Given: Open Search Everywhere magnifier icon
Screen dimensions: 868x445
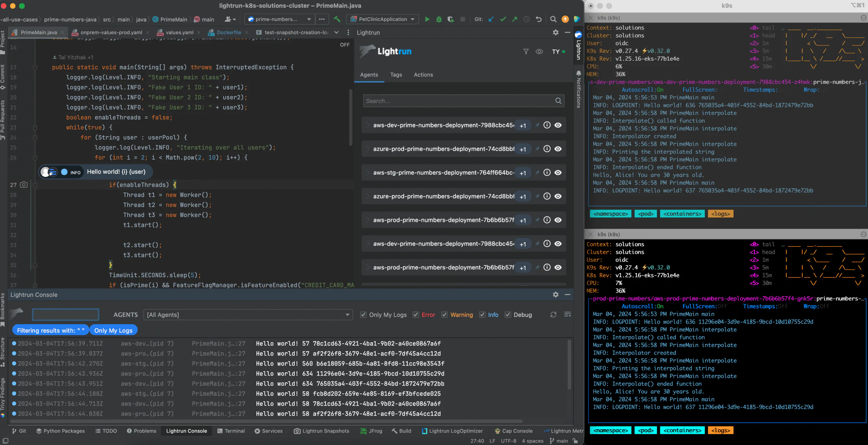Looking at the screenshot, I should 553,19.
